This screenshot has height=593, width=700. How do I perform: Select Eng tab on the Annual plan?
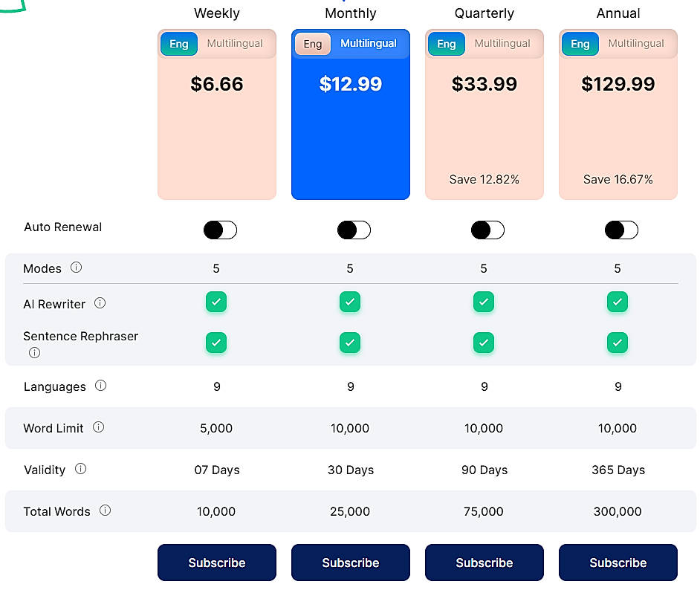(x=580, y=44)
